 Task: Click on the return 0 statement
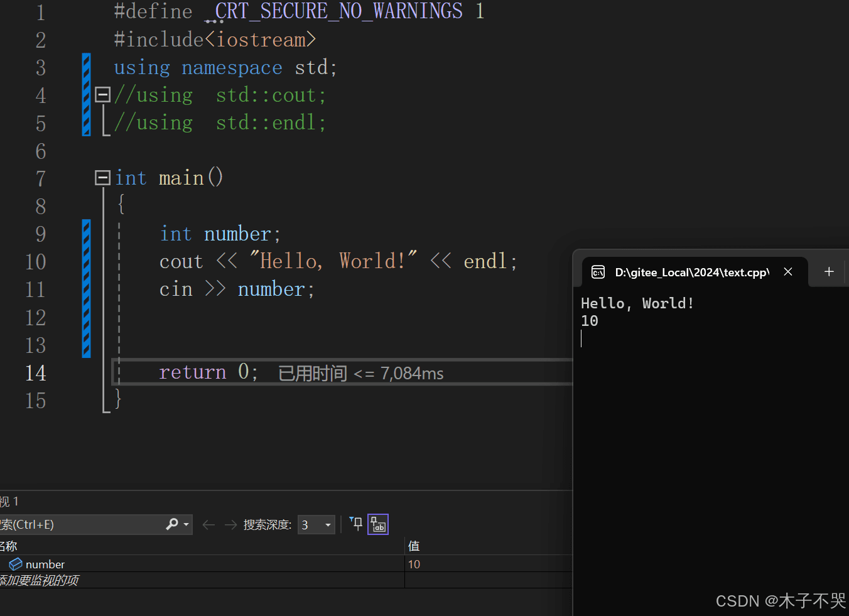click(208, 372)
